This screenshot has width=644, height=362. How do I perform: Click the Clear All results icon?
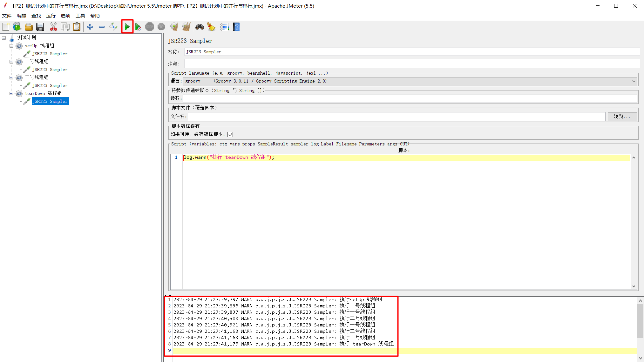186,27
